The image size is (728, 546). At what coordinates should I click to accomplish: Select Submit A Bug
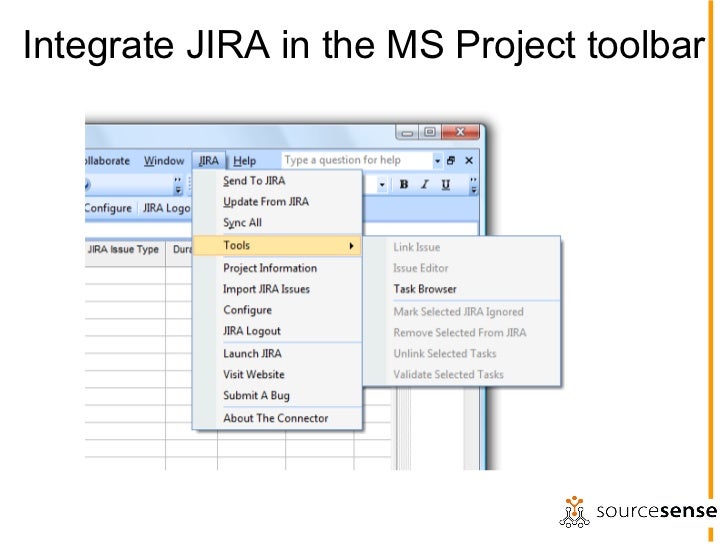[x=277, y=395]
